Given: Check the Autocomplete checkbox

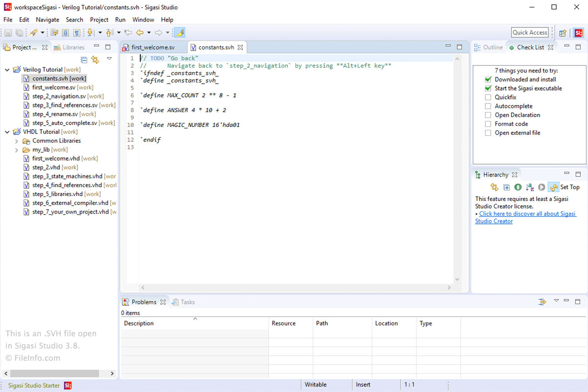Looking at the screenshot, I should (x=488, y=106).
